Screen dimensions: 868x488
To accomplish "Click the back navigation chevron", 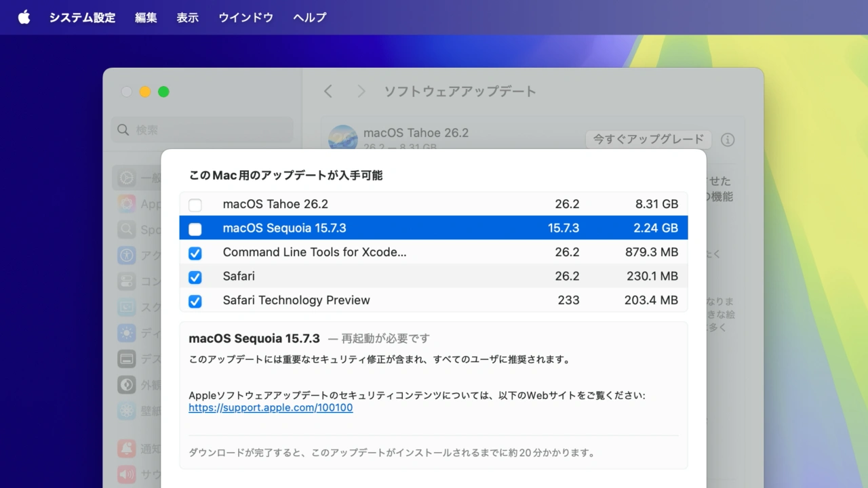I will (x=328, y=91).
